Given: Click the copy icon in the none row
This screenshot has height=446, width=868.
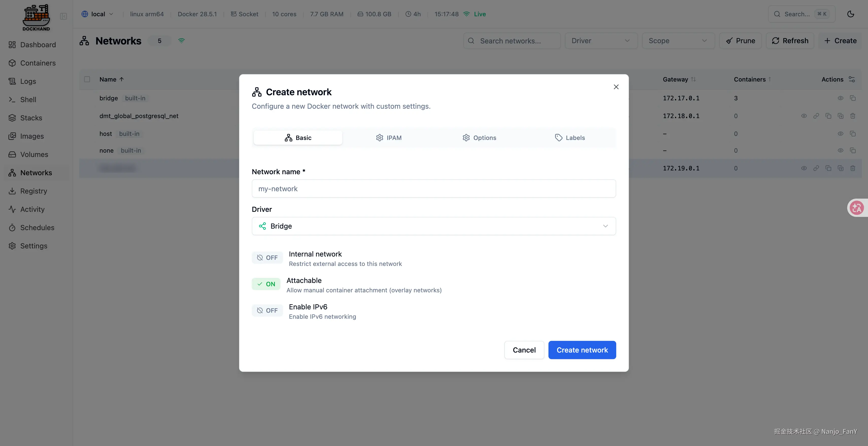Looking at the screenshot, I should 853,150.
